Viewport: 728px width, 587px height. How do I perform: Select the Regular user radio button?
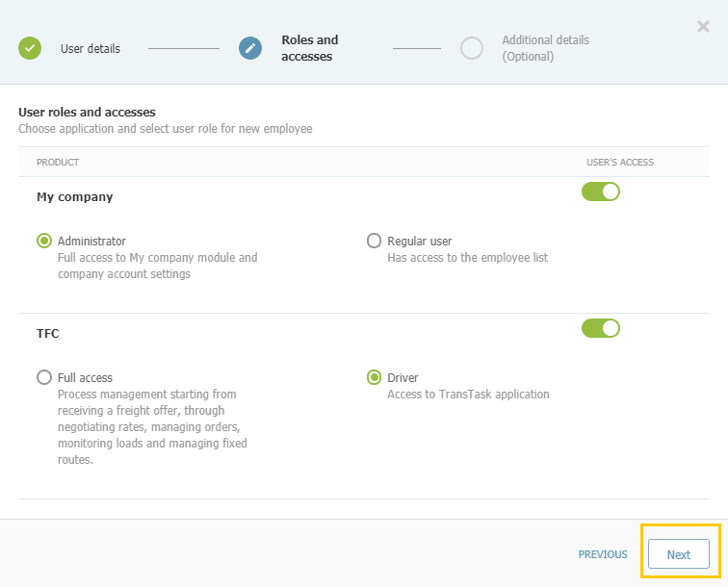tap(375, 241)
